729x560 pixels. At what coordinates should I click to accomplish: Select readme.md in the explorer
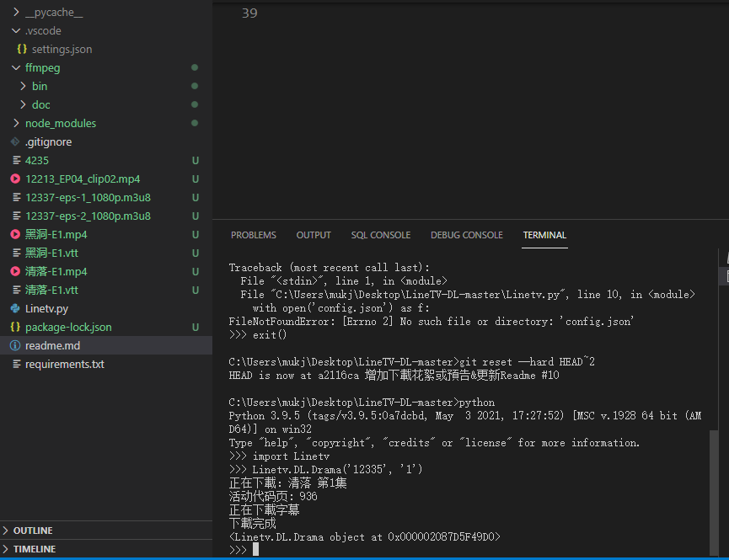pyautogui.click(x=52, y=346)
